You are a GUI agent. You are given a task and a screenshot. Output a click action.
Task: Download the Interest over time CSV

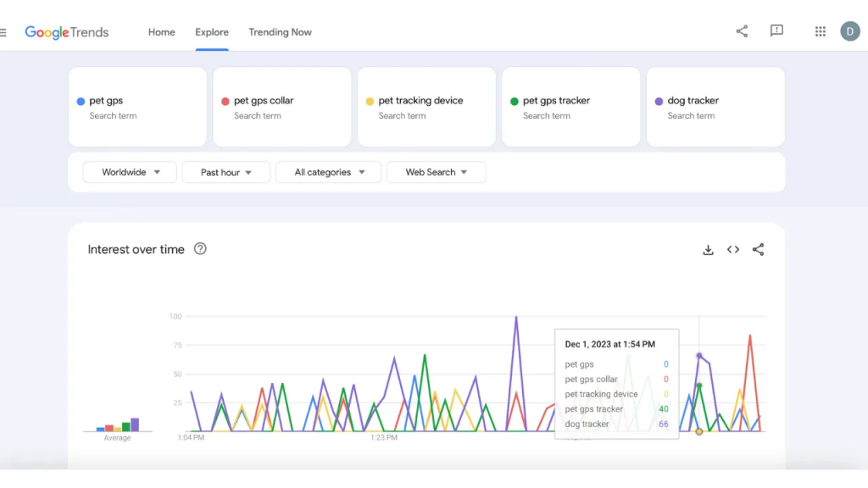708,250
